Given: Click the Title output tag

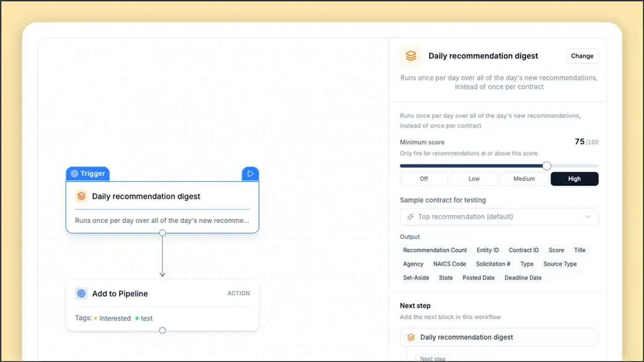Looking at the screenshot, I should coord(580,250).
